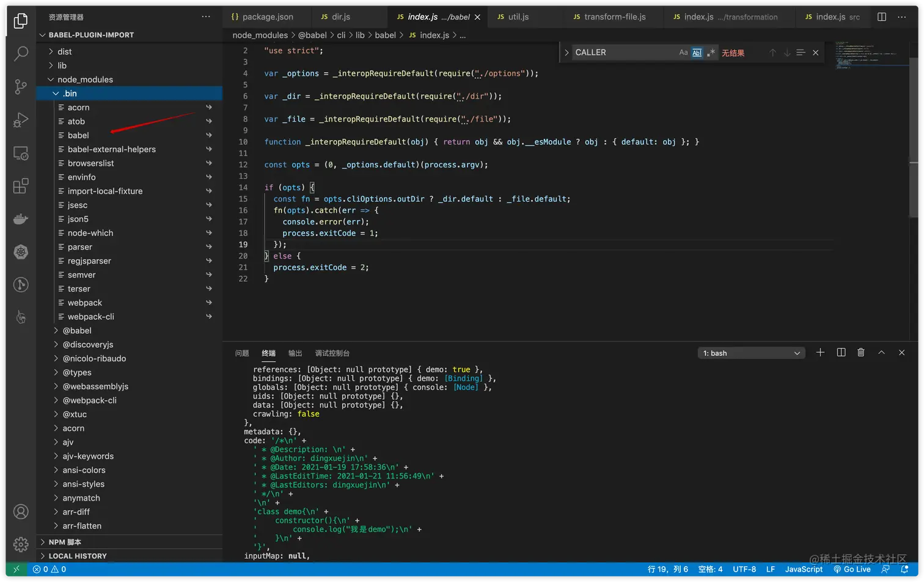Open Source Control view
The image size is (924, 582).
point(21,87)
